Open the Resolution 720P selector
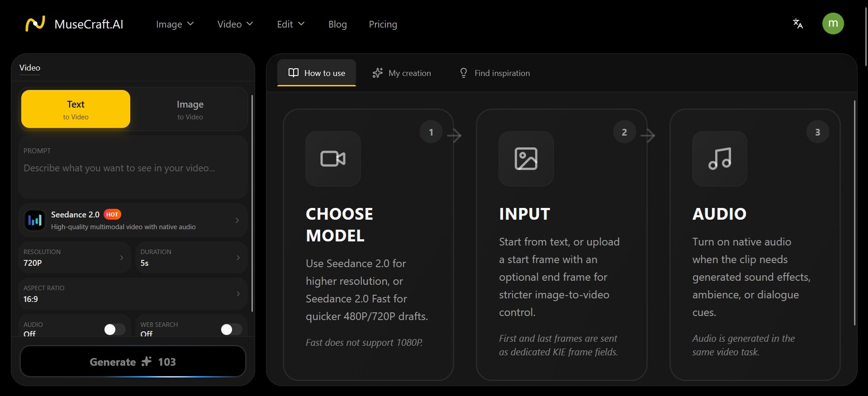Image resolution: width=868 pixels, height=396 pixels. [75, 257]
